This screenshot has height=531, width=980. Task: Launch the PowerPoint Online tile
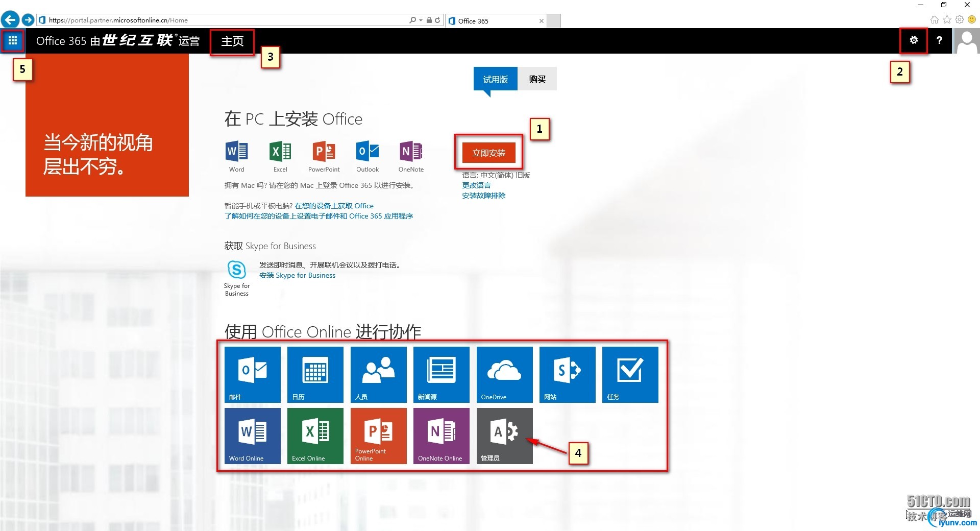[x=379, y=436]
